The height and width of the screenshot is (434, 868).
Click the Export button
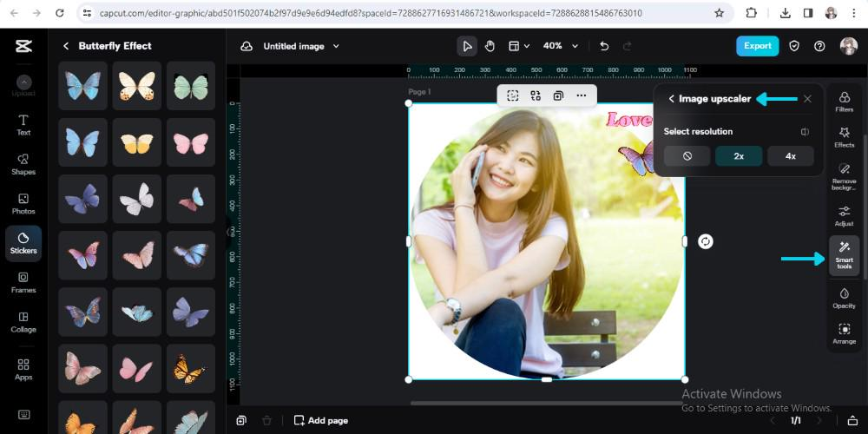(x=757, y=46)
